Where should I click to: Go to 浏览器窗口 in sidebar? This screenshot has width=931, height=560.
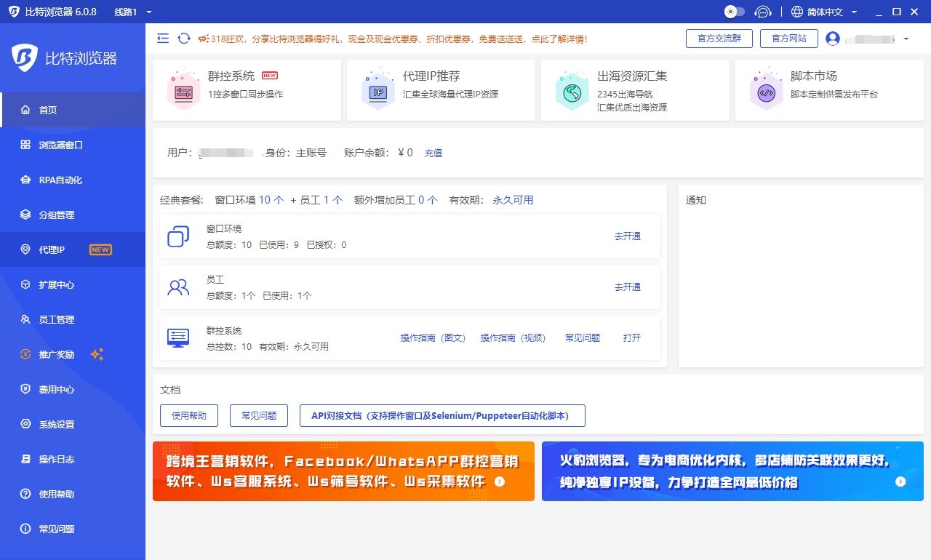[61, 145]
